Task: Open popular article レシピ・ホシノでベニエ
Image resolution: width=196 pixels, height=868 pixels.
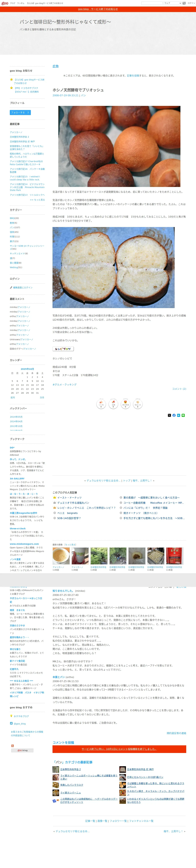Action: (x=86, y=508)
